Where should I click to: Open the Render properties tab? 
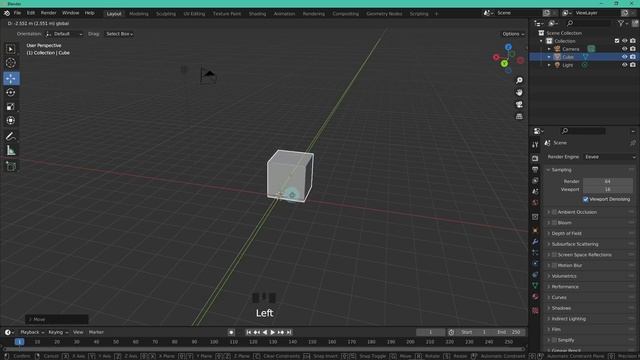click(x=535, y=158)
